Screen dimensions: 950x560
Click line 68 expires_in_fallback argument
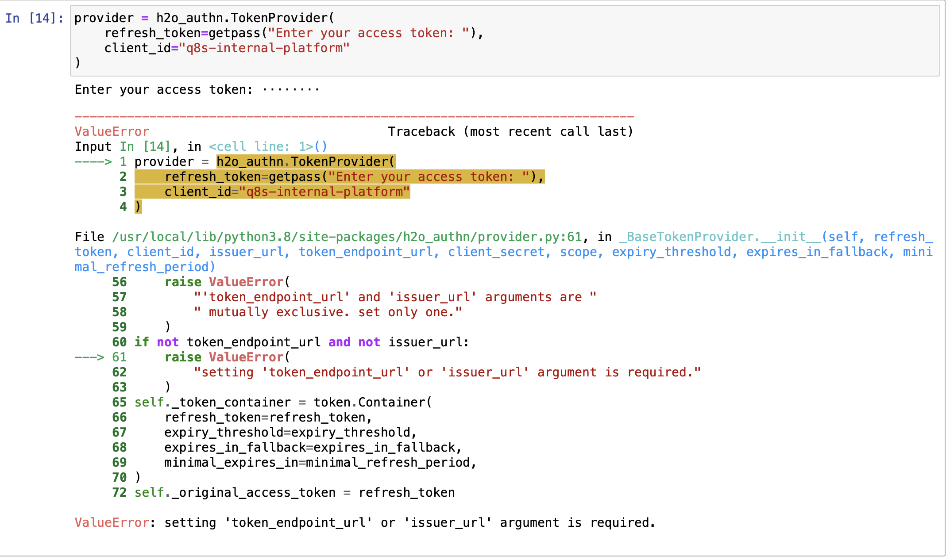coord(313,448)
